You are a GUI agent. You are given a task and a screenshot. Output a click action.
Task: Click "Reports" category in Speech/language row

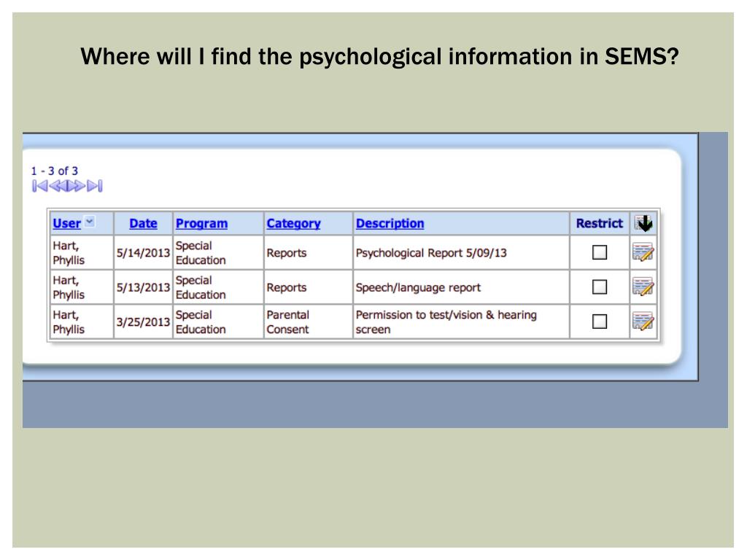pyautogui.click(x=286, y=287)
